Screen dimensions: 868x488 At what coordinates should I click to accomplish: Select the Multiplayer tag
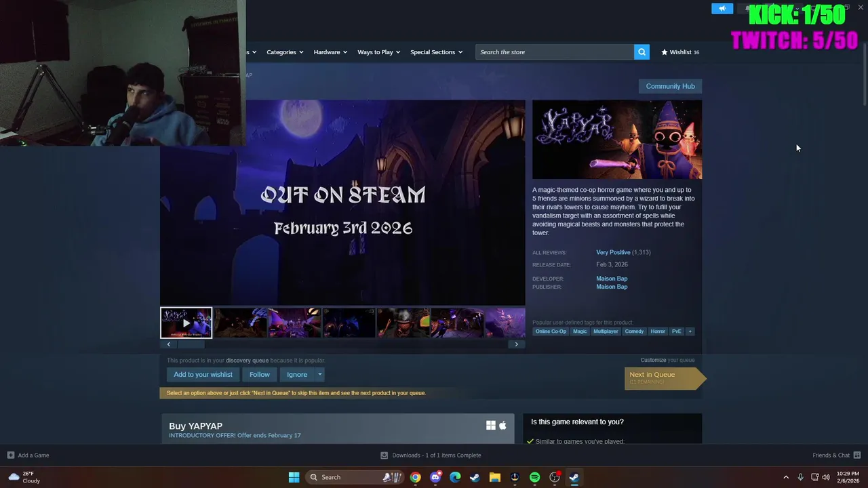[x=606, y=331]
